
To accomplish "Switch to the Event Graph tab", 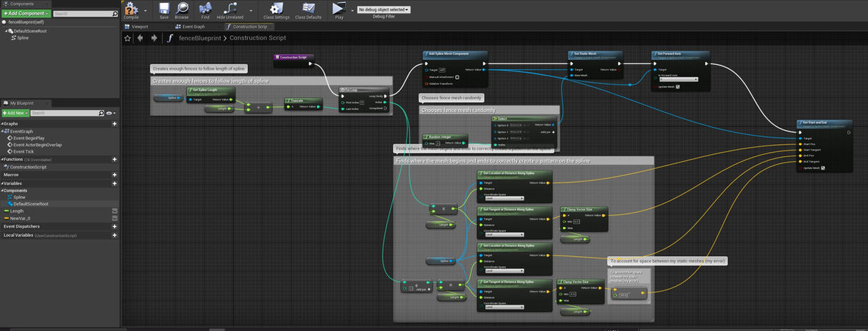I will (191, 26).
